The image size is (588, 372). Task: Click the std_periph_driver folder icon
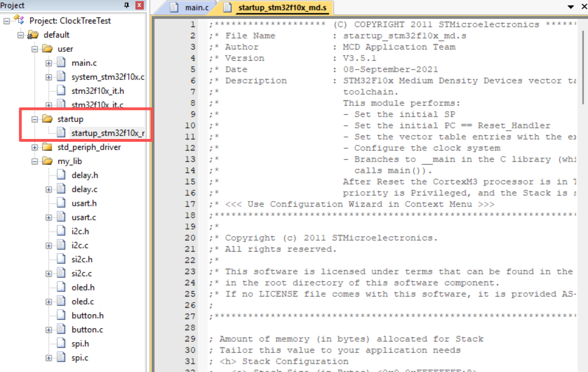click(47, 147)
